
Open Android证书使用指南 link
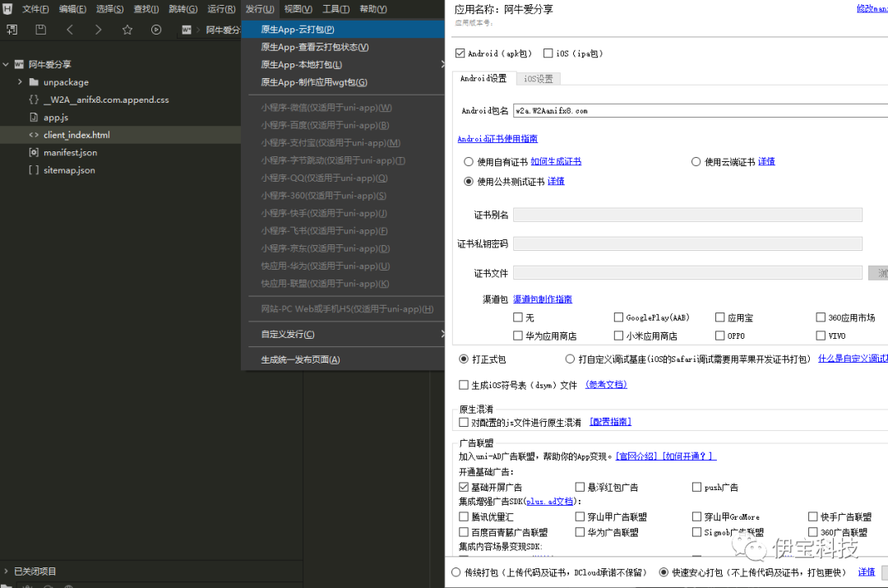(x=497, y=139)
